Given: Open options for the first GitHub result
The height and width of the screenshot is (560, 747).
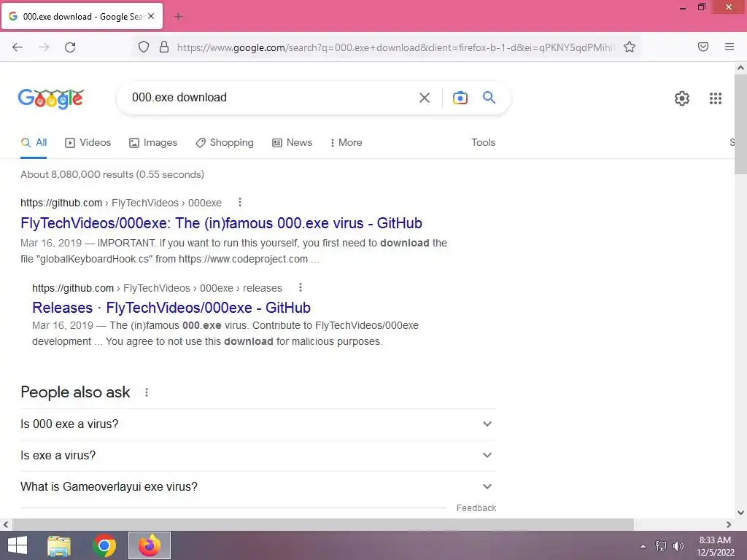Looking at the screenshot, I should [x=240, y=203].
